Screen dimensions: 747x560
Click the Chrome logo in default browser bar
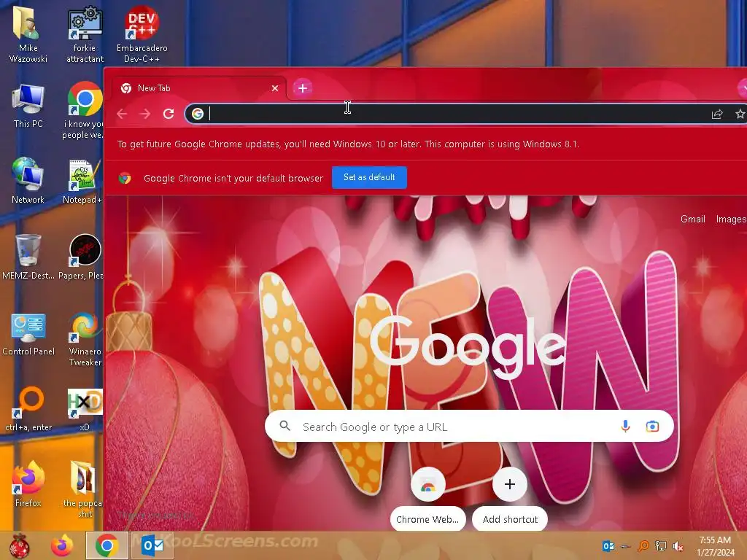coord(125,178)
